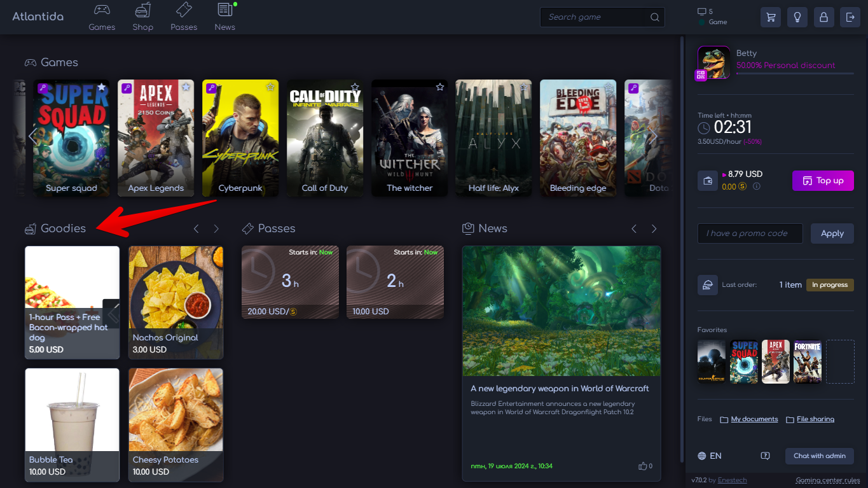Open the Apex Legends game card
Viewport: 868px width, 488px height.
156,138
